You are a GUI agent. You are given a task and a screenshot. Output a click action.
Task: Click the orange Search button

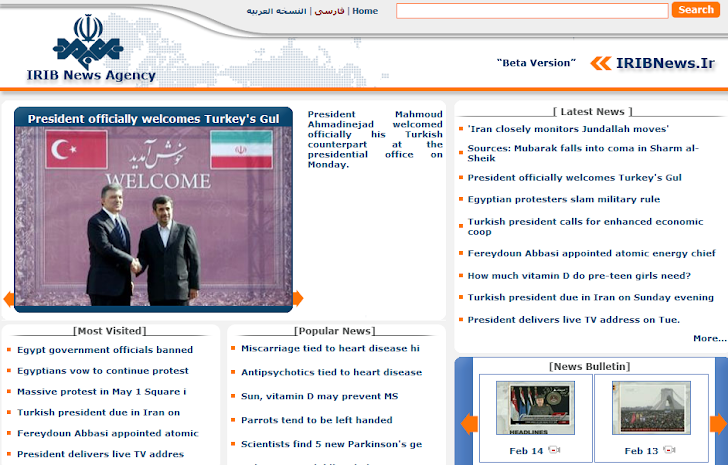696,10
